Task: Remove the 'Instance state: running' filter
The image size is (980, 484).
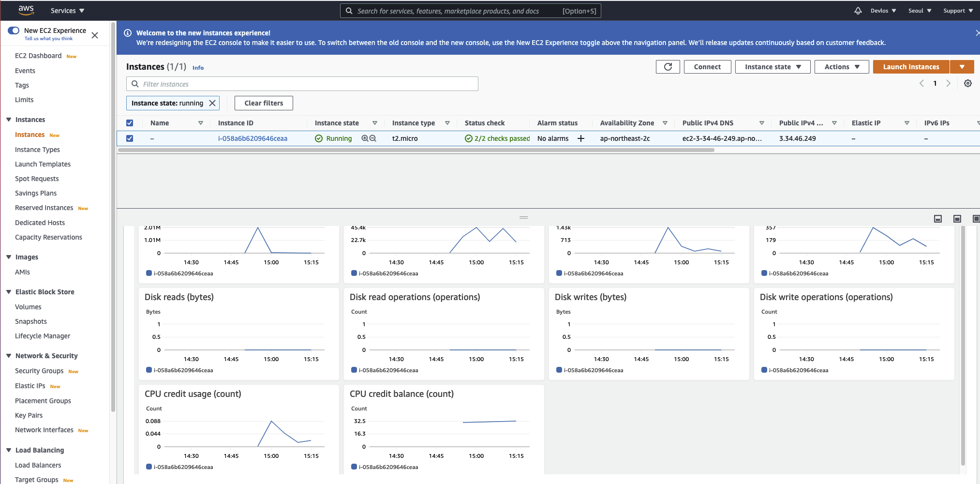Action: click(212, 103)
